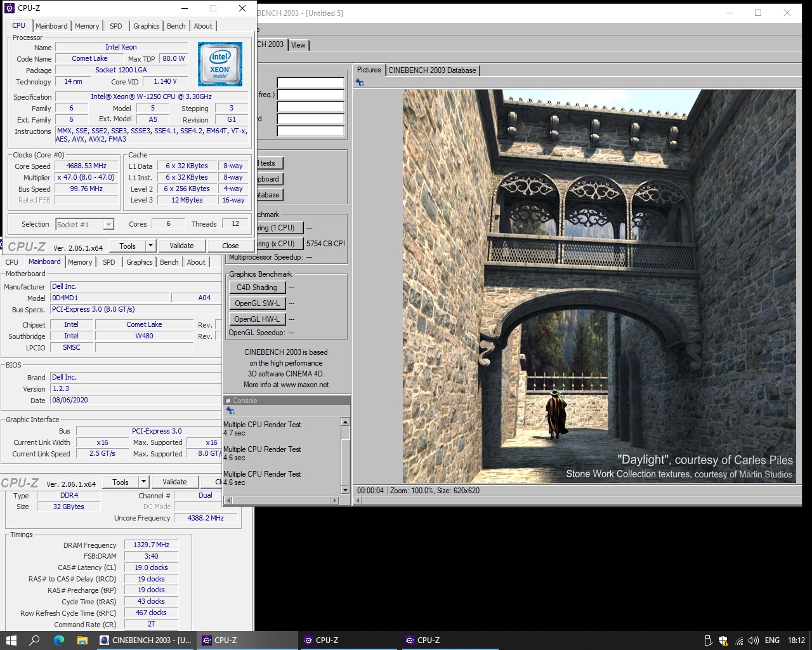Launch Microsoft Edge from the taskbar

[59, 640]
